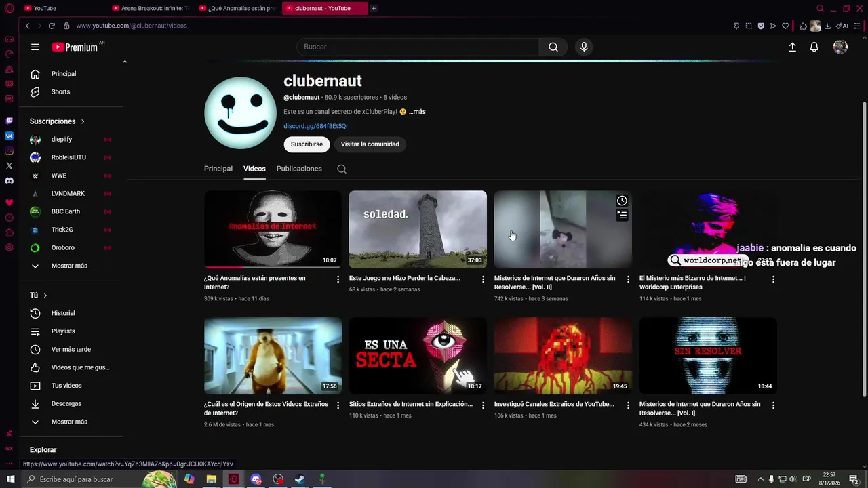This screenshot has width=868, height=488.
Task: Open options for '¿Cuál es el Origen' video
Action: (x=338, y=405)
